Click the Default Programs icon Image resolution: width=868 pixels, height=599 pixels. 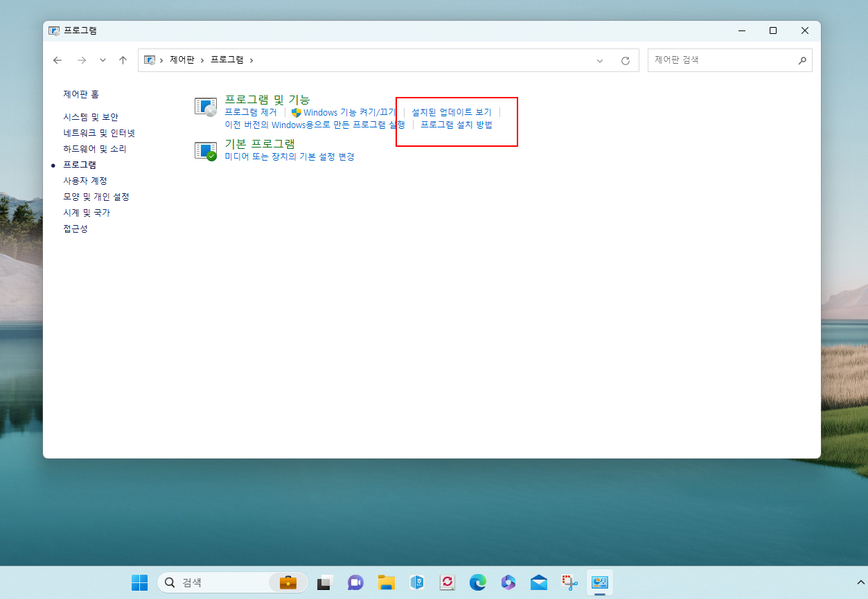click(x=206, y=151)
